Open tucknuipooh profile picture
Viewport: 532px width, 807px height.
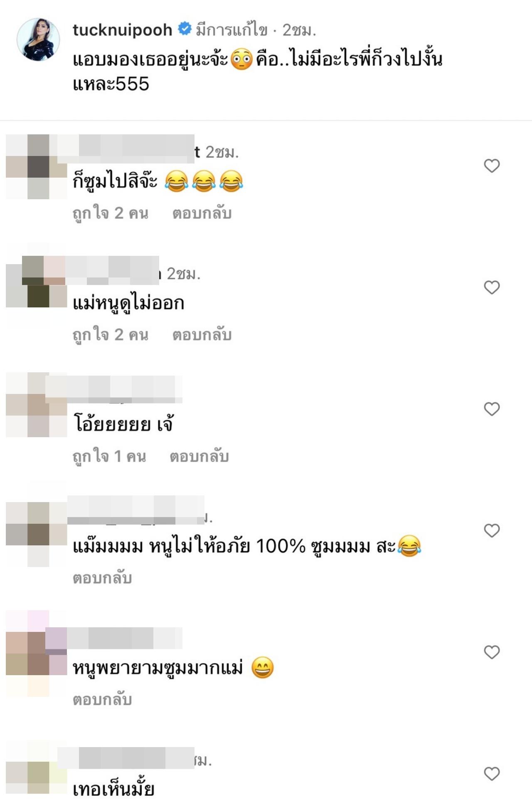point(38,40)
